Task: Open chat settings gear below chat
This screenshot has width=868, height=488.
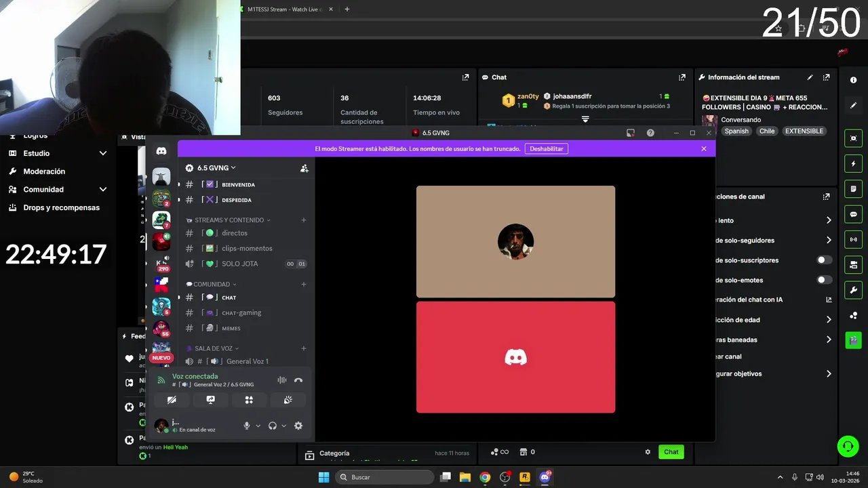Action: [x=648, y=452]
